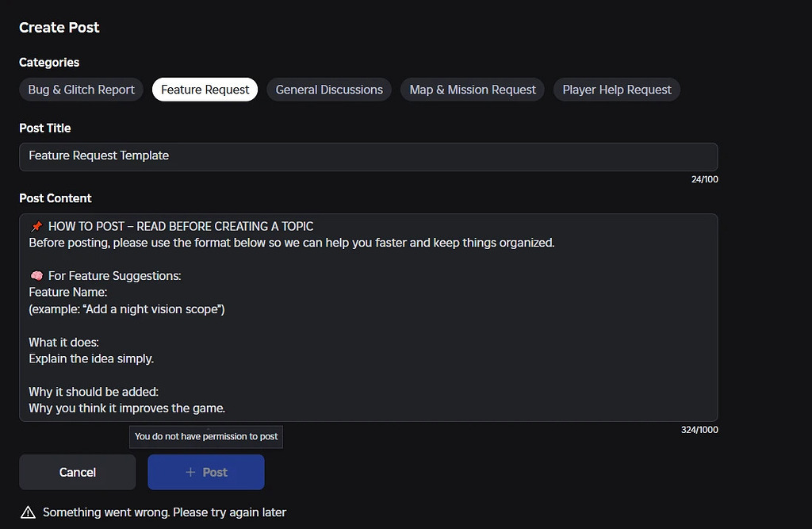Click the warning triangle icon at the bottom
The width and height of the screenshot is (812, 529).
pos(29,512)
